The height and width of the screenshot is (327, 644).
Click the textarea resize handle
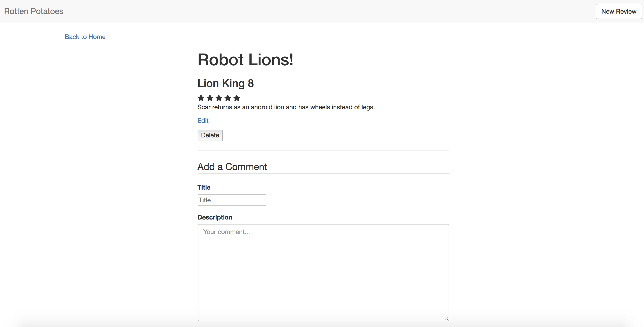pos(447,318)
